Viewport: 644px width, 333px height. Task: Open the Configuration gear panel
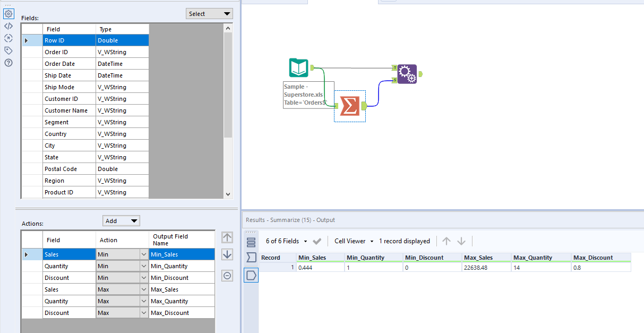8,13
